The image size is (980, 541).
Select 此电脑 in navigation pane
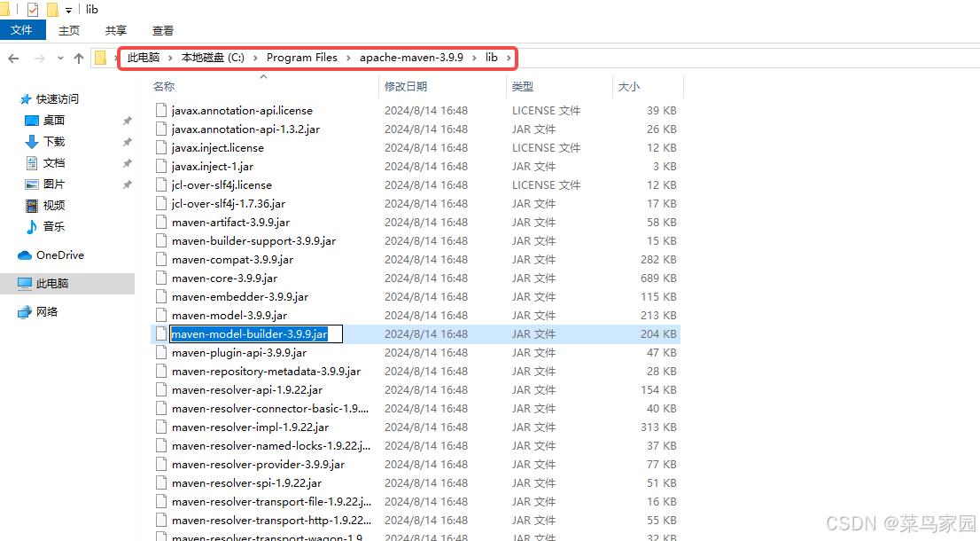click(52, 283)
